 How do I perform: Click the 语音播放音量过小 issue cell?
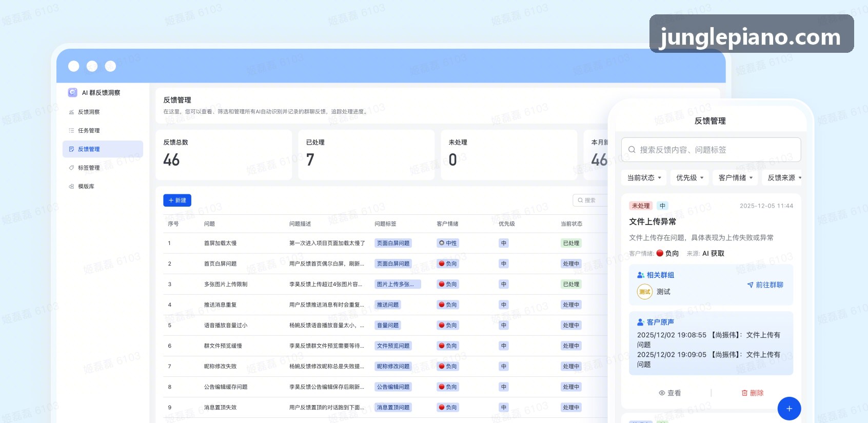226,326
